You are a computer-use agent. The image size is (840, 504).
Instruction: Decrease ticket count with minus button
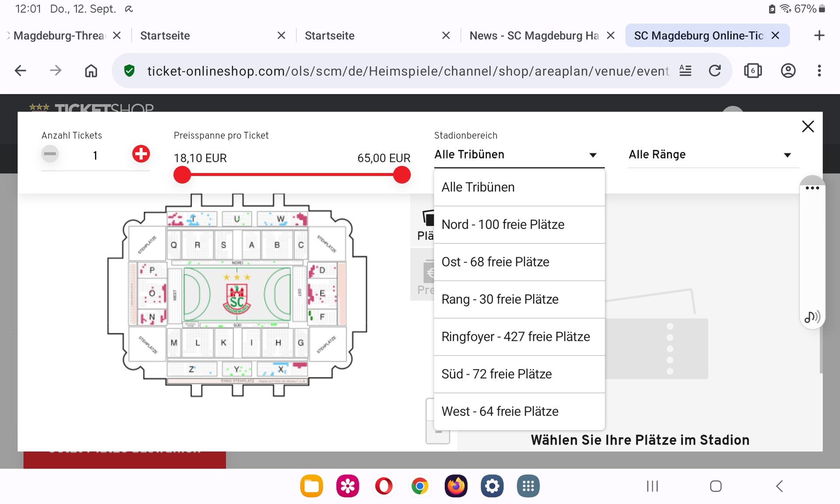[x=50, y=154]
